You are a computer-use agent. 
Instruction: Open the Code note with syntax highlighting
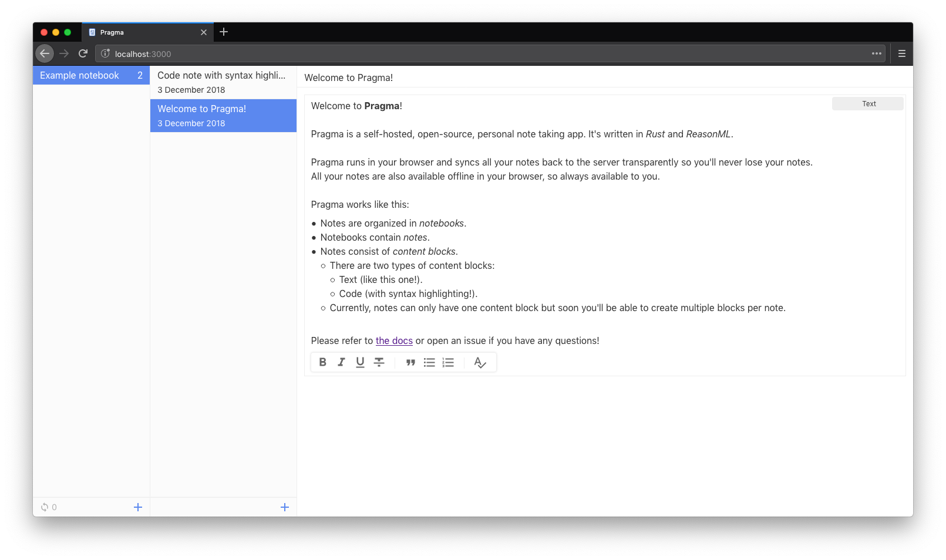[x=223, y=82]
